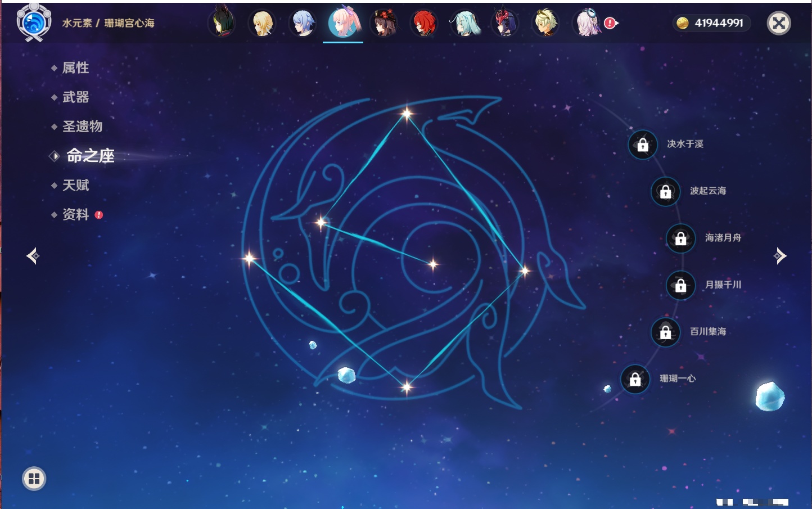Go to next character with right arrow

[x=779, y=256]
